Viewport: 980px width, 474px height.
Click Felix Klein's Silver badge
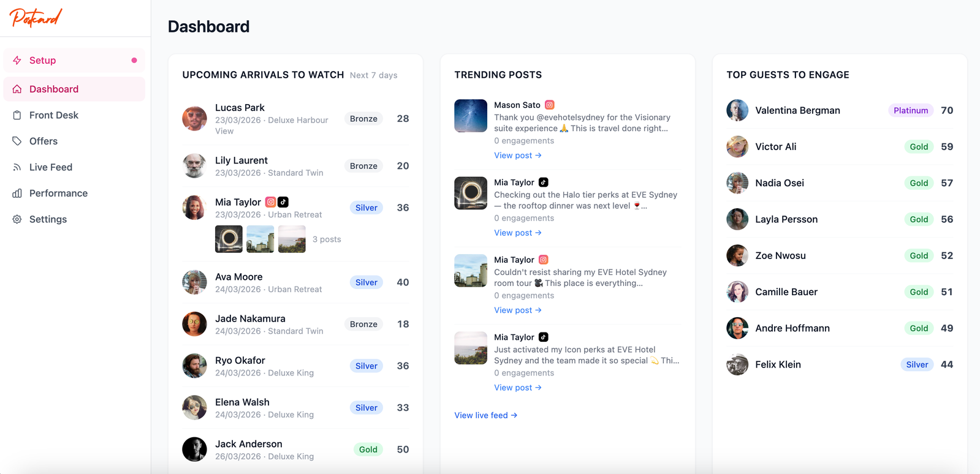click(x=917, y=364)
